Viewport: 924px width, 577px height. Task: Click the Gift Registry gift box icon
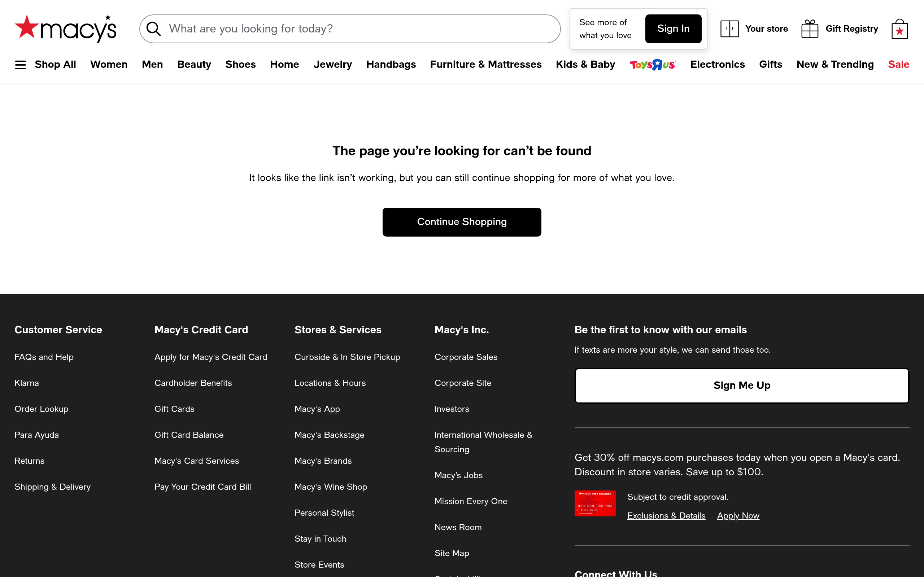(x=810, y=29)
